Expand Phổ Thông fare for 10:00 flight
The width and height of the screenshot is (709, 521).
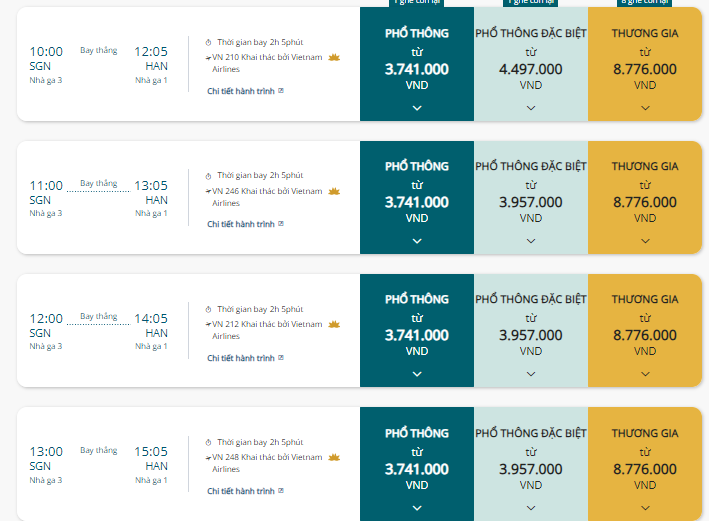click(417, 108)
